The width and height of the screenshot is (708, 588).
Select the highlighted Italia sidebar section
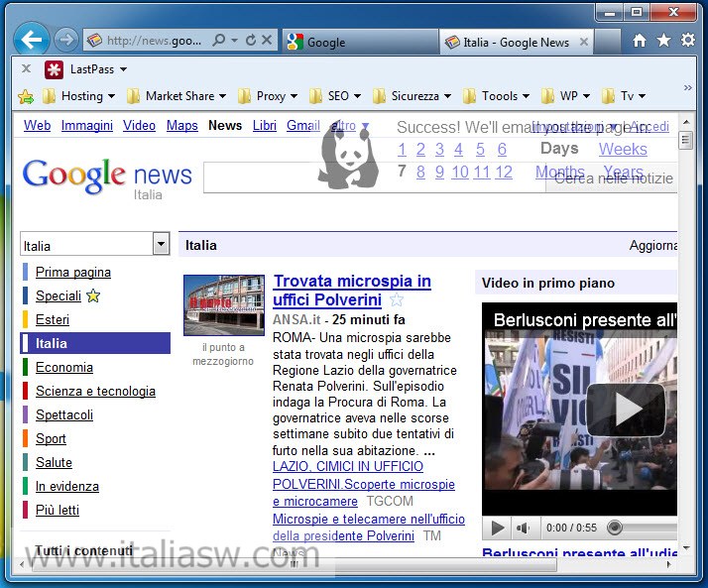pyautogui.click(x=95, y=343)
